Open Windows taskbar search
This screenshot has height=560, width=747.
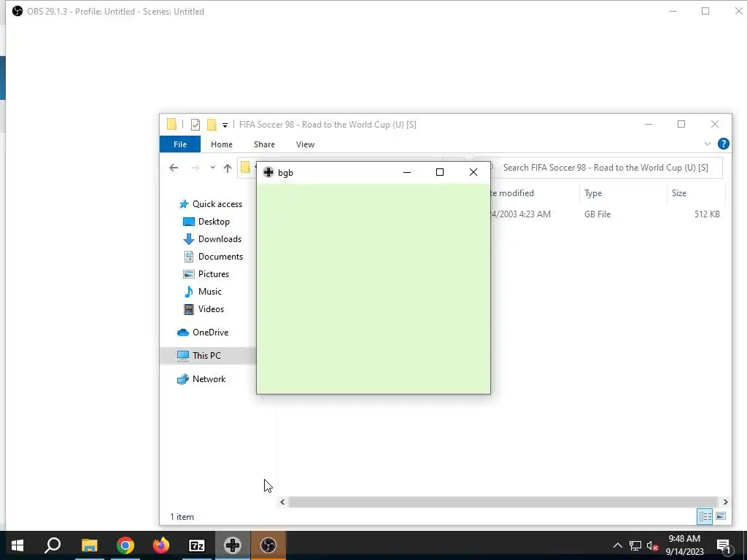[53, 545]
